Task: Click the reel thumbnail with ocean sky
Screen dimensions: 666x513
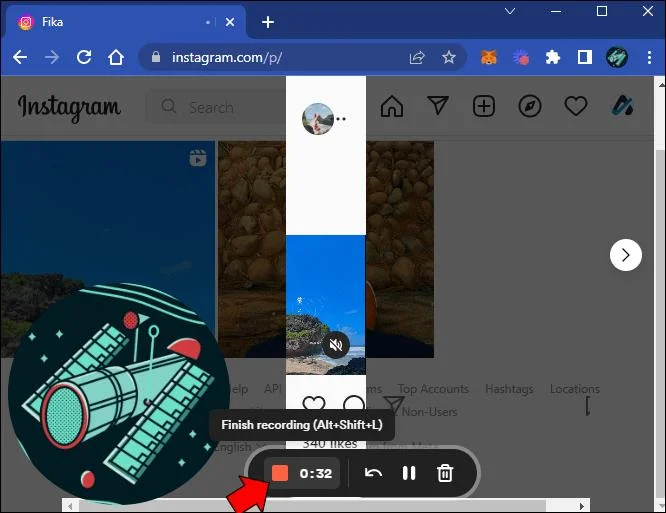Action: [x=107, y=249]
